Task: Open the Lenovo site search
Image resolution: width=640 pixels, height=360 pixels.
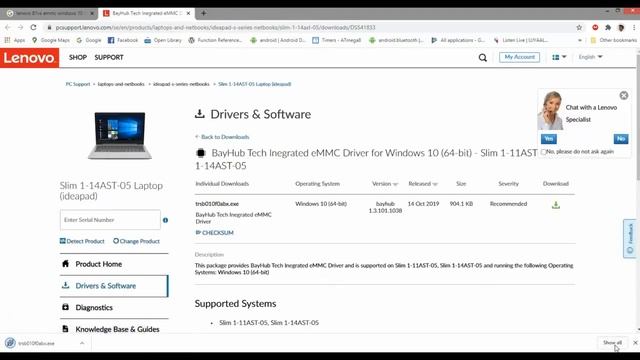Action: coord(482,58)
